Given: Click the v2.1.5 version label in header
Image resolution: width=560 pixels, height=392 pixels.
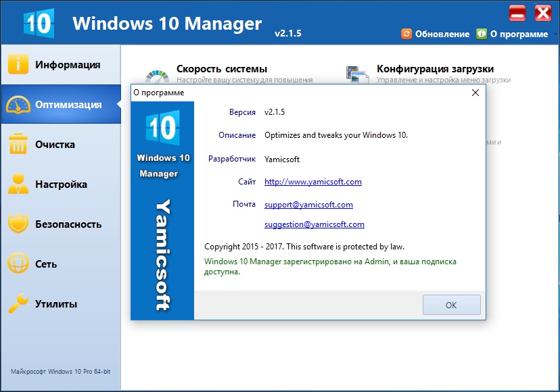Looking at the screenshot, I should pyautogui.click(x=288, y=33).
